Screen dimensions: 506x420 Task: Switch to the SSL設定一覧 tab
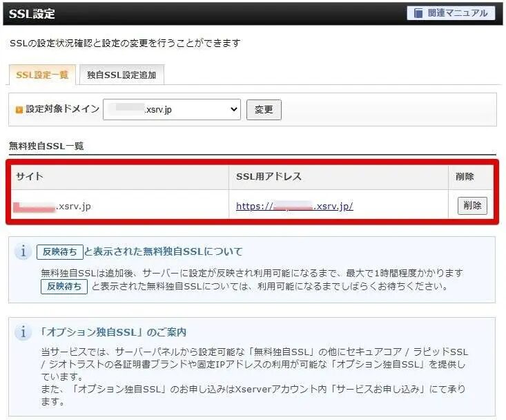pos(42,75)
